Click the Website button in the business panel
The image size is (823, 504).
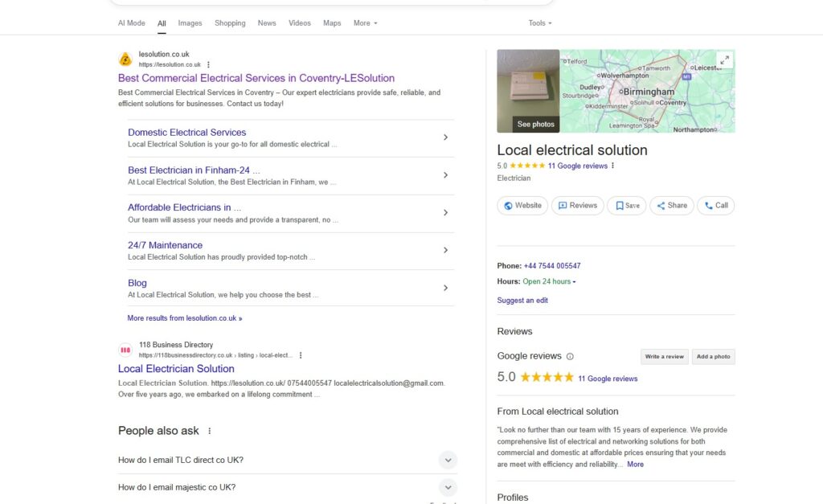tap(522, 206)
